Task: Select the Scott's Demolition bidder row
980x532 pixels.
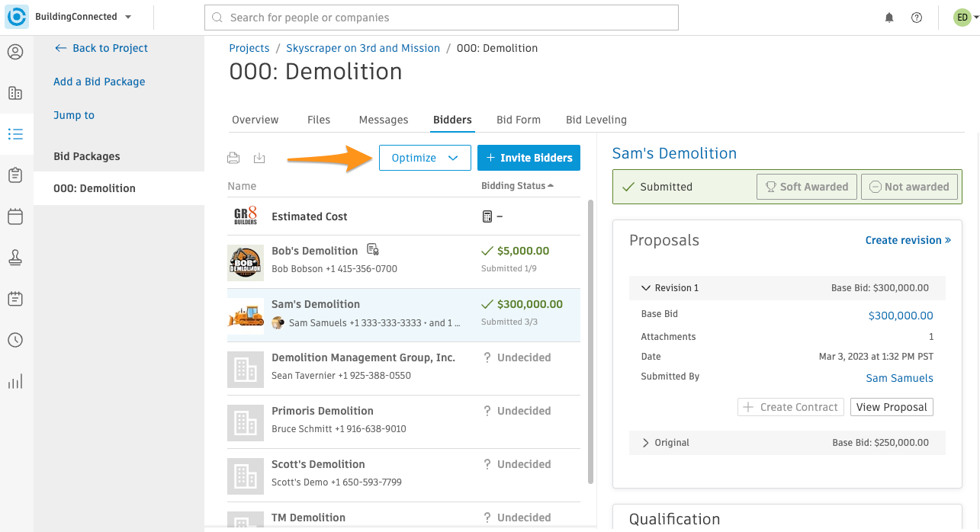Action: (403, 476)
